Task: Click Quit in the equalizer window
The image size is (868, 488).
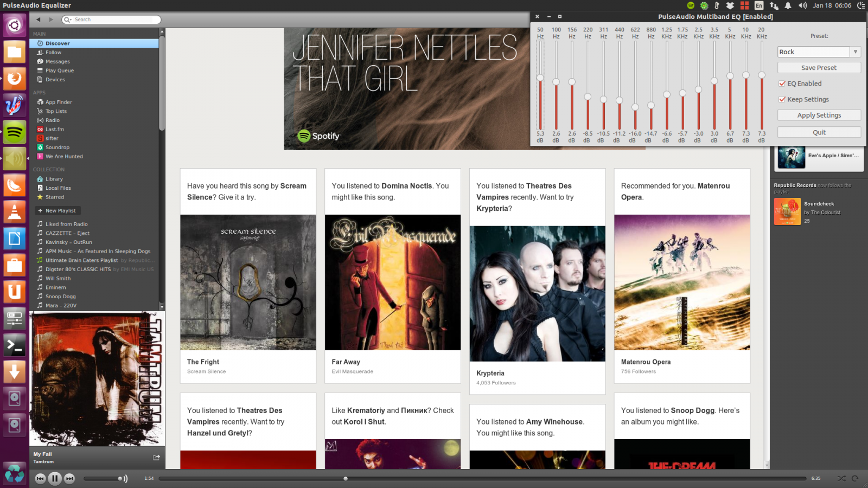Action: click(819, 132)
